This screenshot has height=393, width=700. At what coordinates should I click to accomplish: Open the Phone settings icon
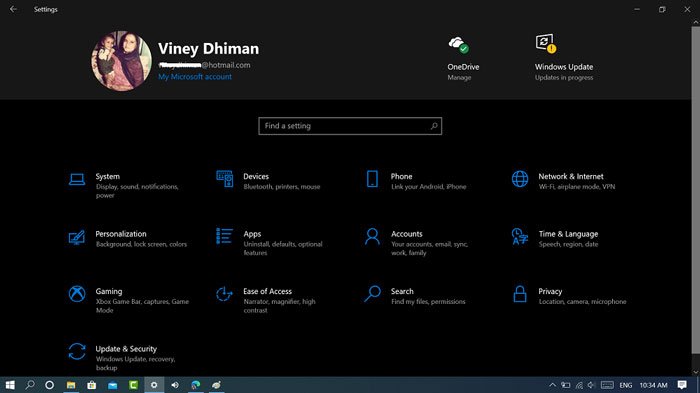(x=372, y=179)
